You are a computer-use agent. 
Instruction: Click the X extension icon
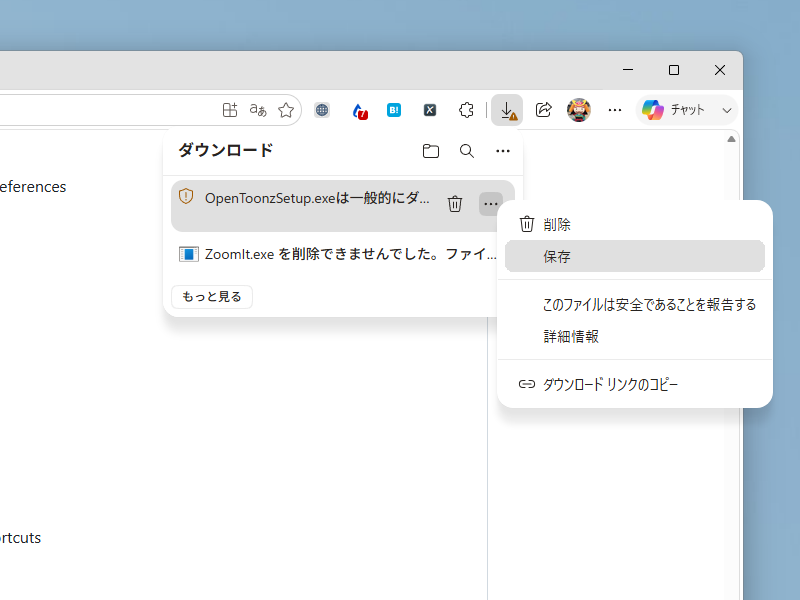430,110
